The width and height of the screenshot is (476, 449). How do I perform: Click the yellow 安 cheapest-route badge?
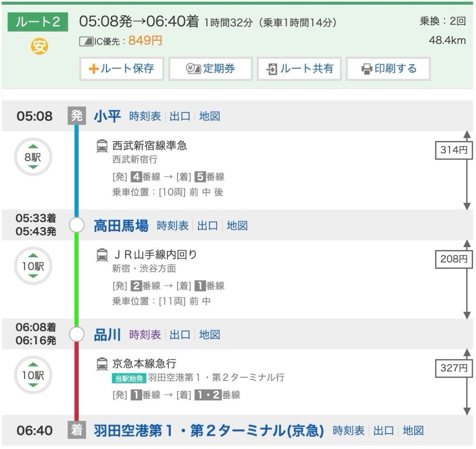click(x=40, y=46)
